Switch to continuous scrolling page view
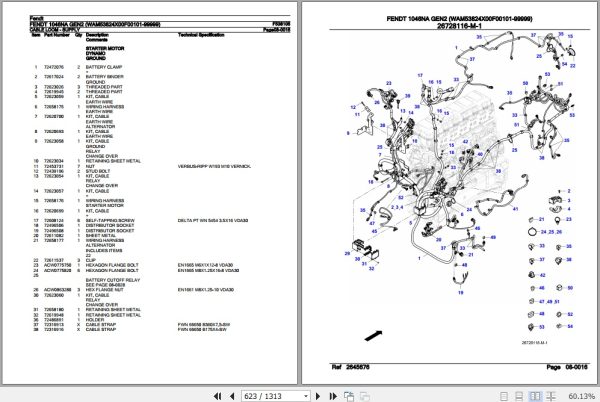Screen dimensions: 600x402 [x=519, y=396]
